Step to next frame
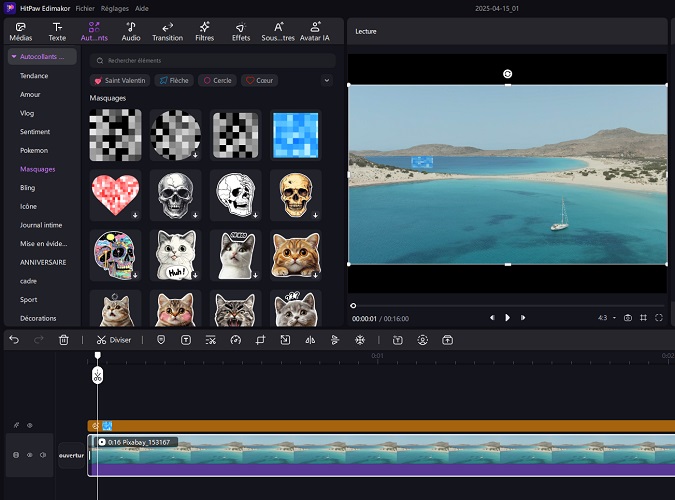675x500 pixels. click(523, 318)
